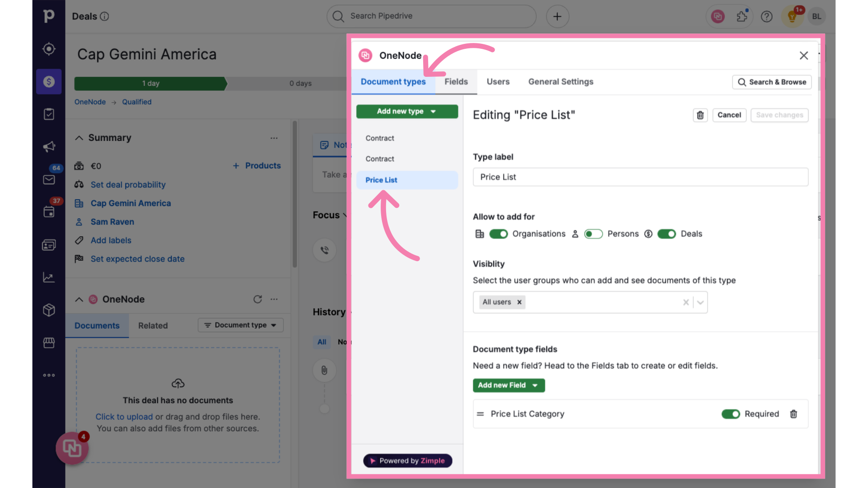Viewport: 868px width, 488px height.
Task: Open the More dots sidebar menu
Action: click(49, 375)
